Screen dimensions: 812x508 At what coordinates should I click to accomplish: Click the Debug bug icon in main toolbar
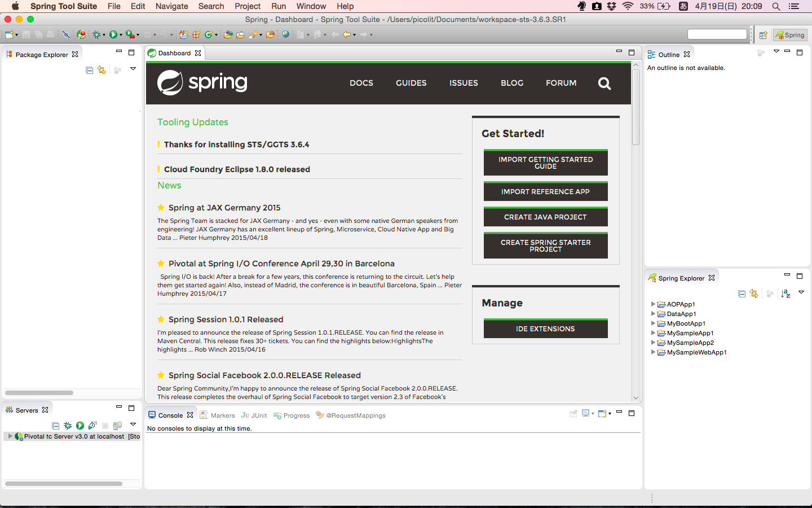point(96,35)
